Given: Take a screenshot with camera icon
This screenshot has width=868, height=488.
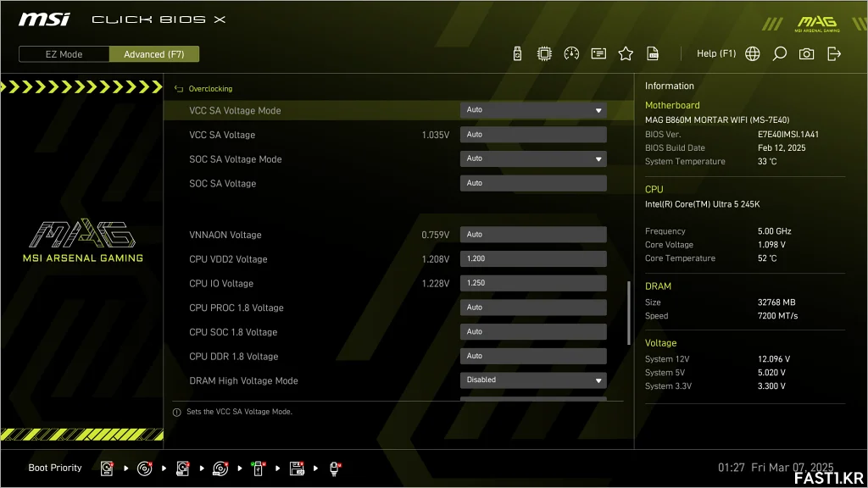Looking at the screenshot, I should click(x=807, y=53).
